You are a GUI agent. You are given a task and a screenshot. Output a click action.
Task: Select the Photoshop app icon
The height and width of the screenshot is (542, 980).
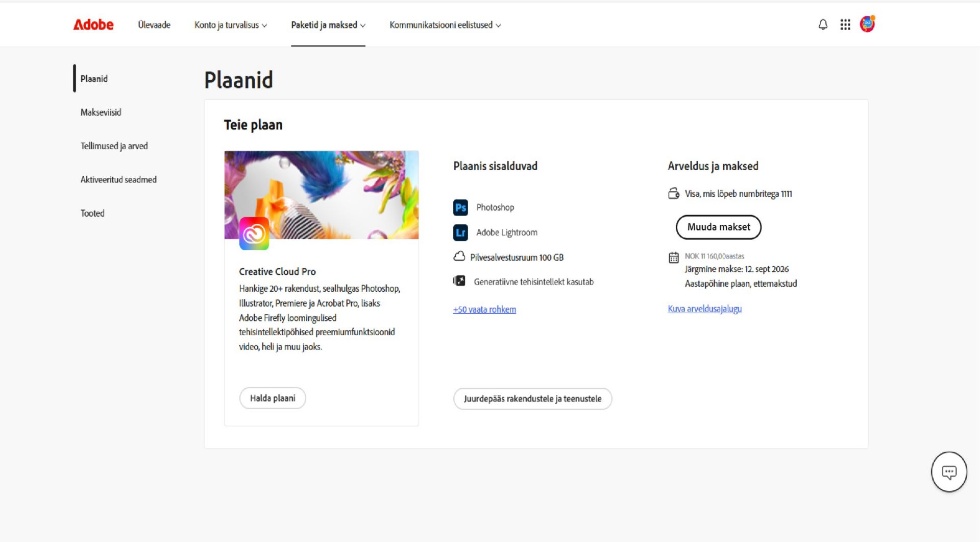460,207
